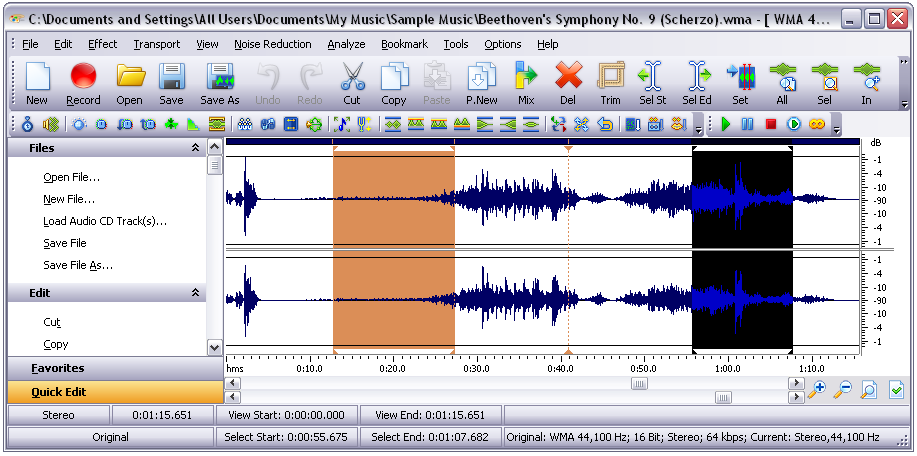Click the Mix toolbar icon
The image size is (917, 456).
coord(526,84)
